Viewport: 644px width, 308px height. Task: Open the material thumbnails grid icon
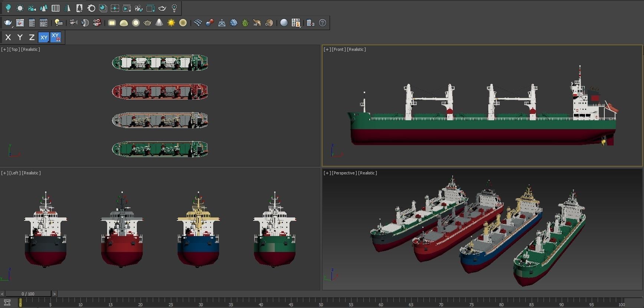pyautogui.click(x=295, y=23)
